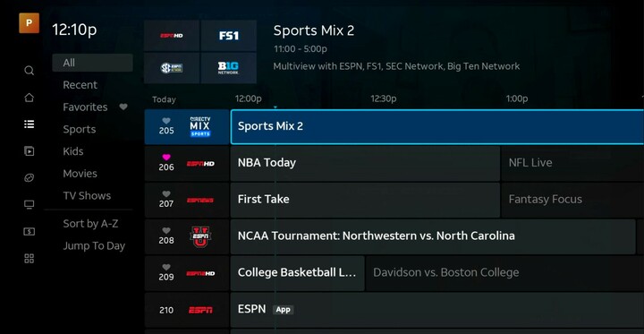The width and height of the screenshot is (644, 334).
Task: Select the TV Shows filter
Action: click(87, 196)
